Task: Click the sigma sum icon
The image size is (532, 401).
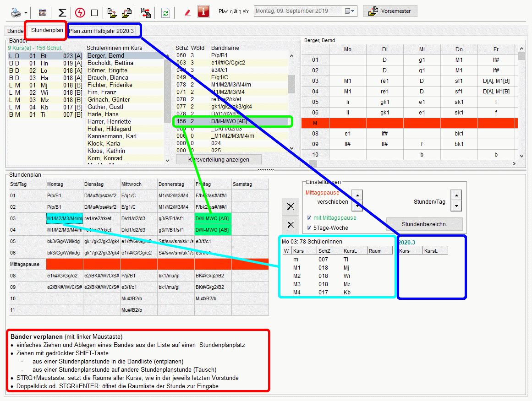Action: pos(62,12)
